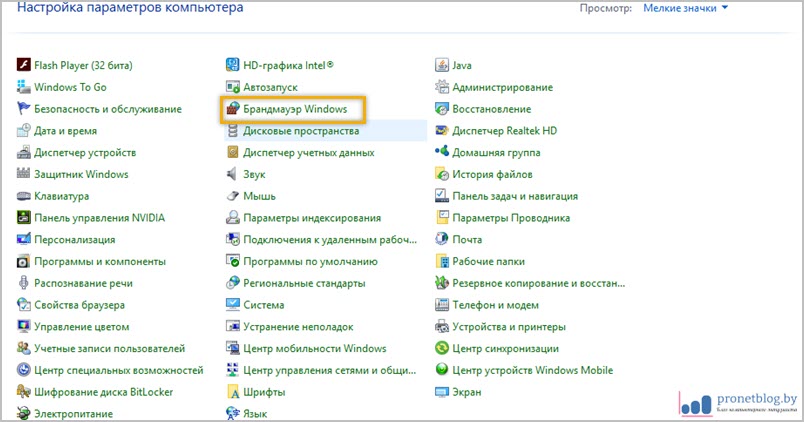Open Телефон и модем settings
The height and width of the screenshot is (422, 804).
pyautogui.click(x=495, y=305)
